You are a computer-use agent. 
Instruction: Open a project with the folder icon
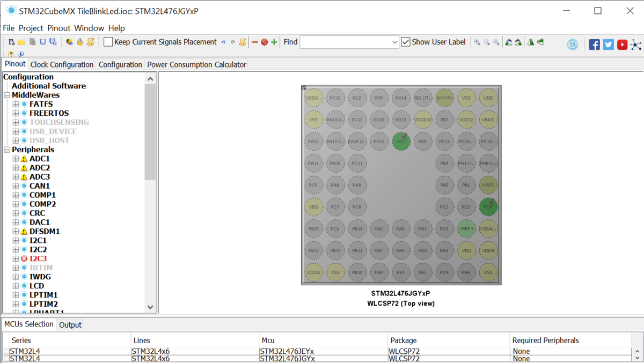(22, 42)
